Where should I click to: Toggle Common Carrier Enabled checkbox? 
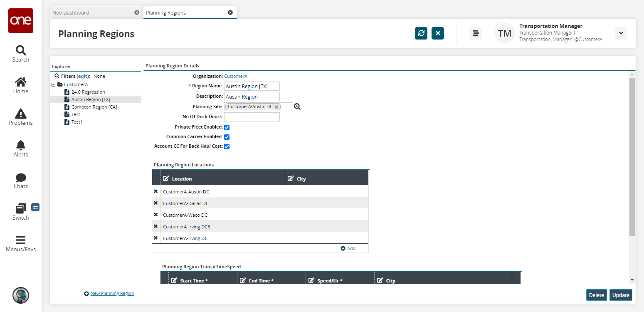coord(227,137)
